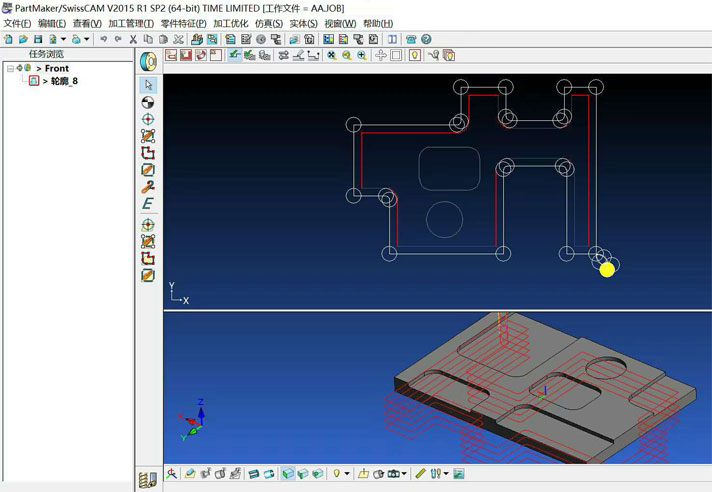The image size is (712, 492).
Task: Toggle the highlighted green toolpath display button
Action: pos(234,55)
